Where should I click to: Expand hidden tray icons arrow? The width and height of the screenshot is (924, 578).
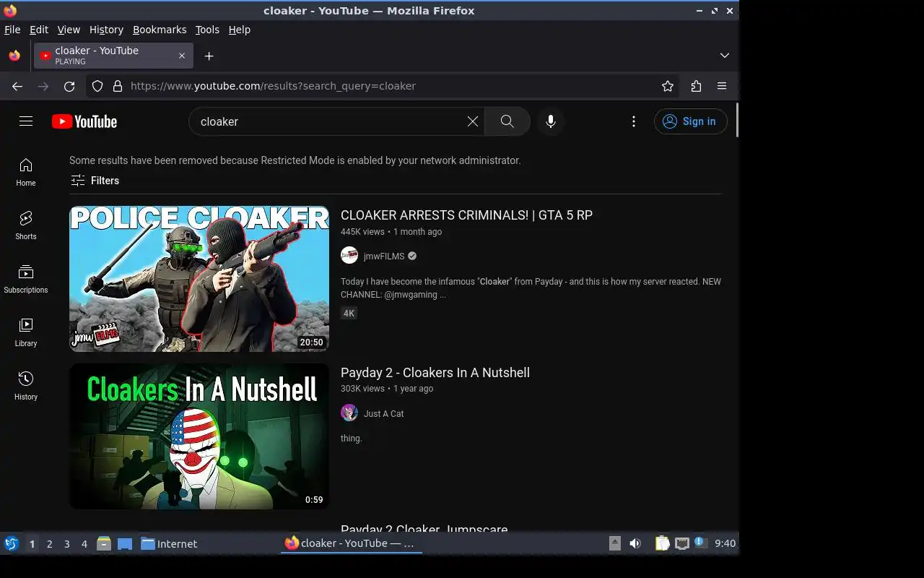(x=615, y=543)
